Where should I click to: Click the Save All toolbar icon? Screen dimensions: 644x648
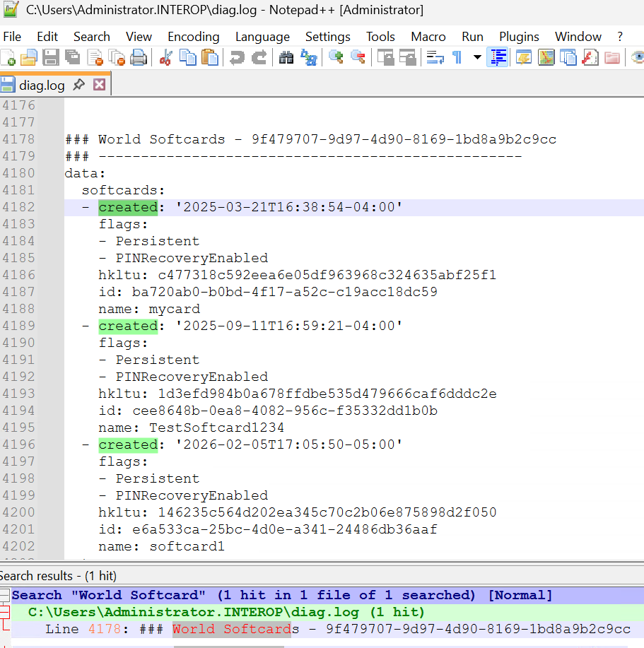[73, 57]
